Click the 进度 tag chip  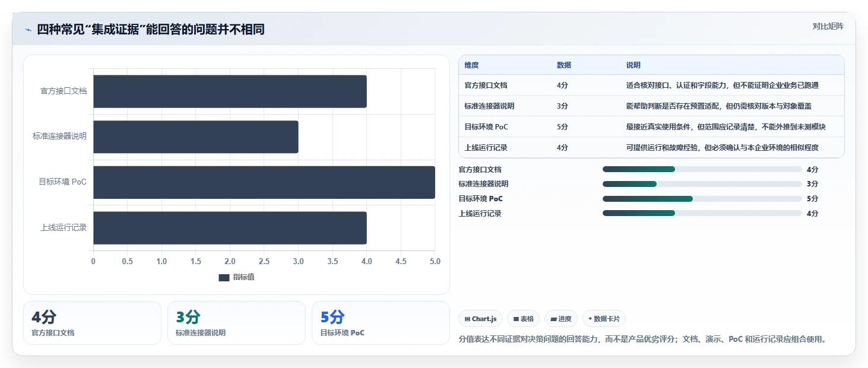[x=561, y=319]
